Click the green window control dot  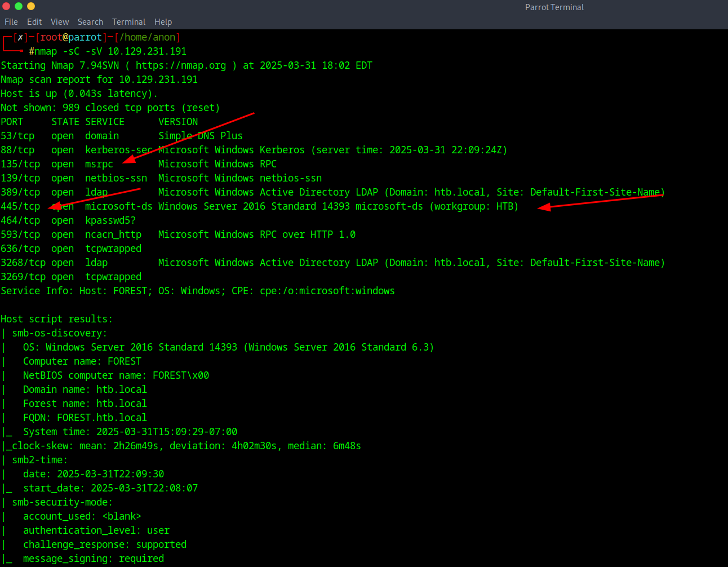click(x=19, y=6)
